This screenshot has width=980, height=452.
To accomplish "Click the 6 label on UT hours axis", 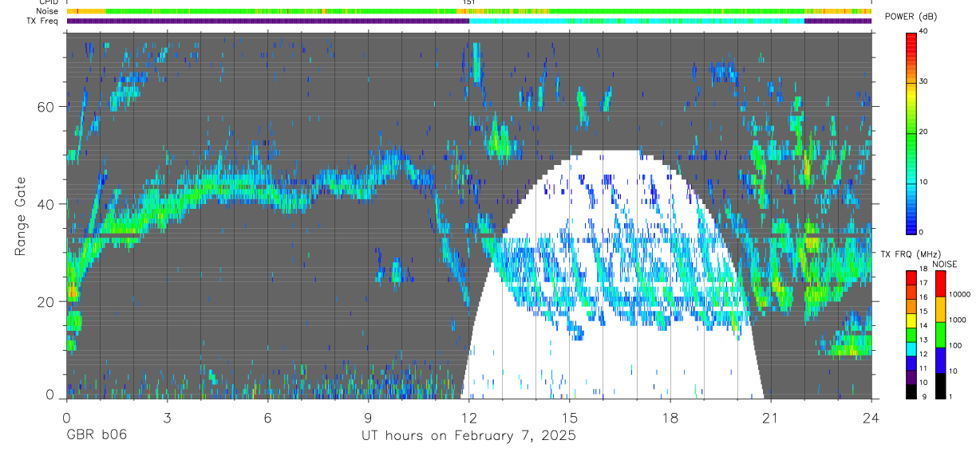I will pos(267,417).
